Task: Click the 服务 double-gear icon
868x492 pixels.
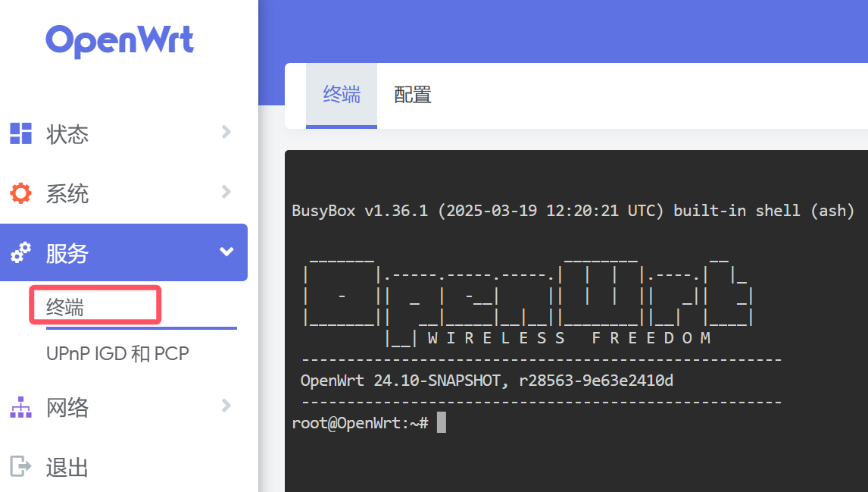Action: coord(20,252)
